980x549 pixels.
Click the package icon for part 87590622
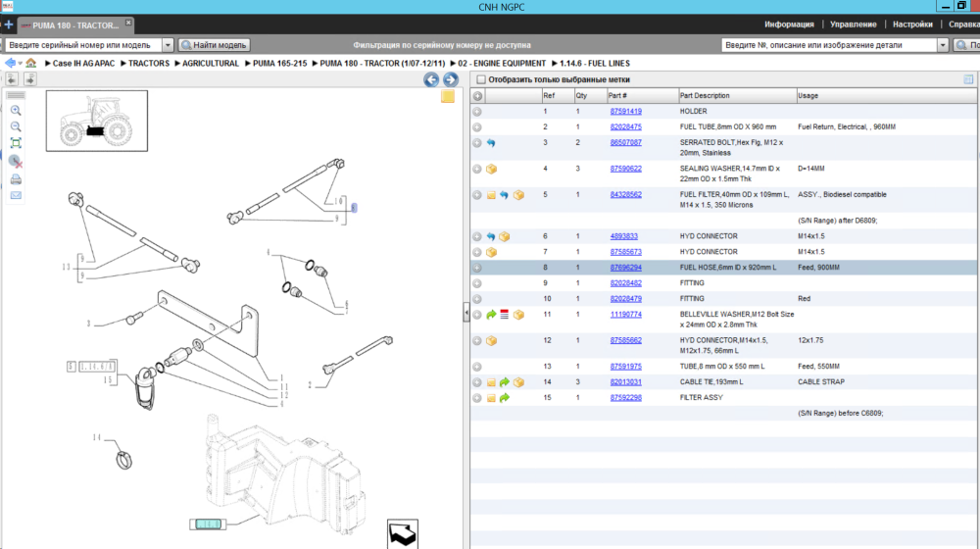pos(491,169)
